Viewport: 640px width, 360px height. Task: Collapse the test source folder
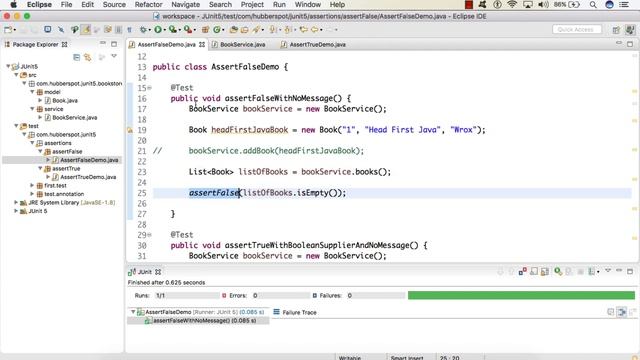point(16,126)
